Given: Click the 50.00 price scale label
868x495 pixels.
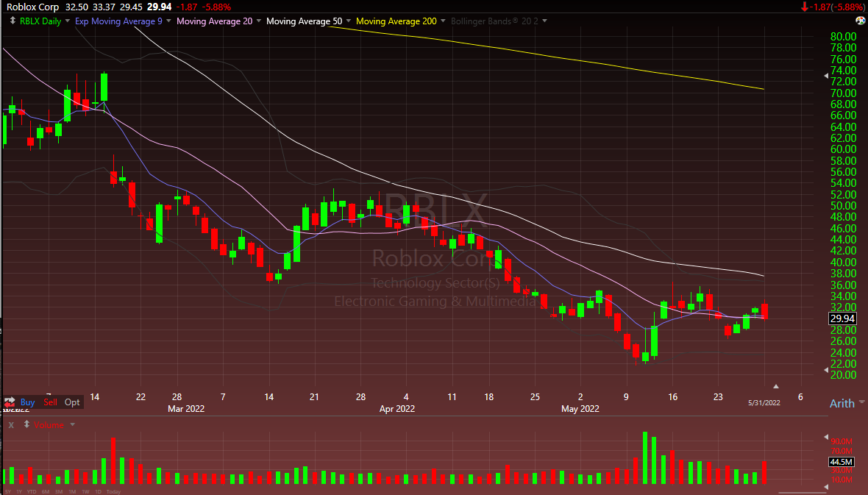Looking at the screenshot, I should tap(844, 206).
